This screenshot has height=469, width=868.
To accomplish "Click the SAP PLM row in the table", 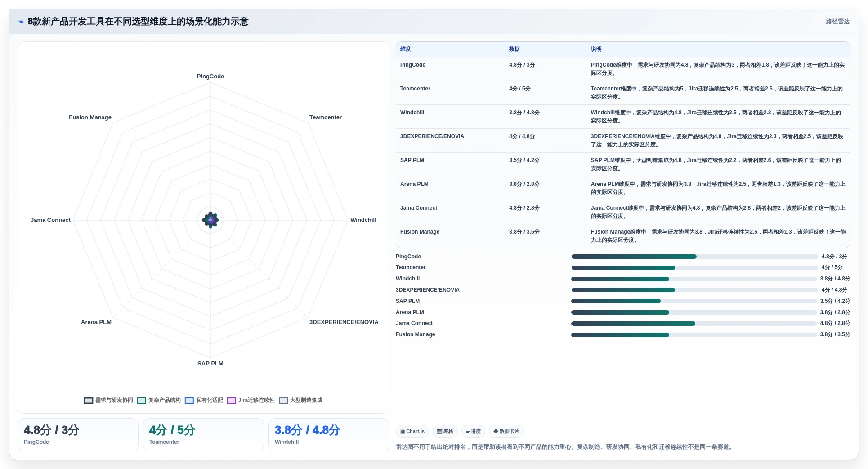I will click(623, 164).
